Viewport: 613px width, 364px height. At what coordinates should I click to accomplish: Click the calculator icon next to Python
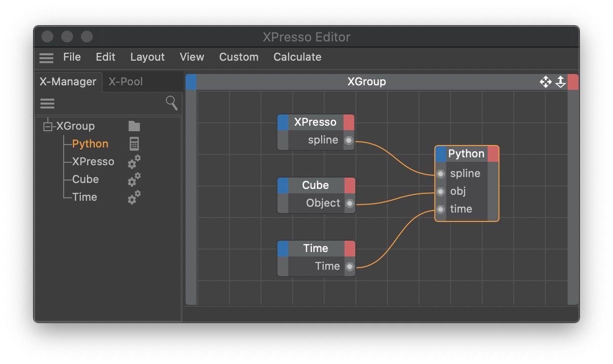[134, 144]
